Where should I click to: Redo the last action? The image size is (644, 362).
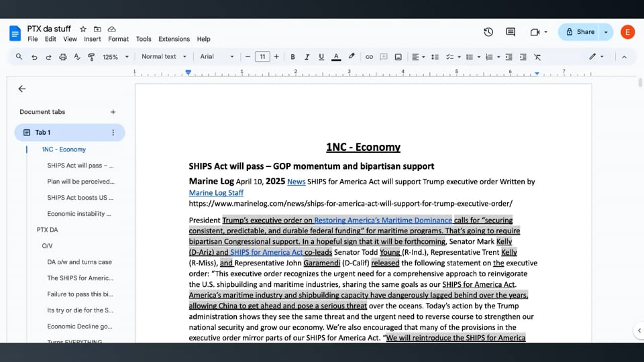point(48,57)
